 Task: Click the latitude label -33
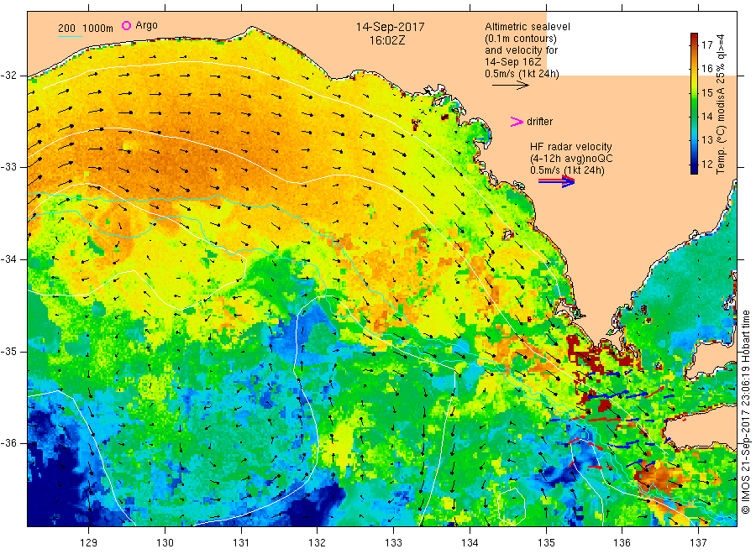point(8,167)
